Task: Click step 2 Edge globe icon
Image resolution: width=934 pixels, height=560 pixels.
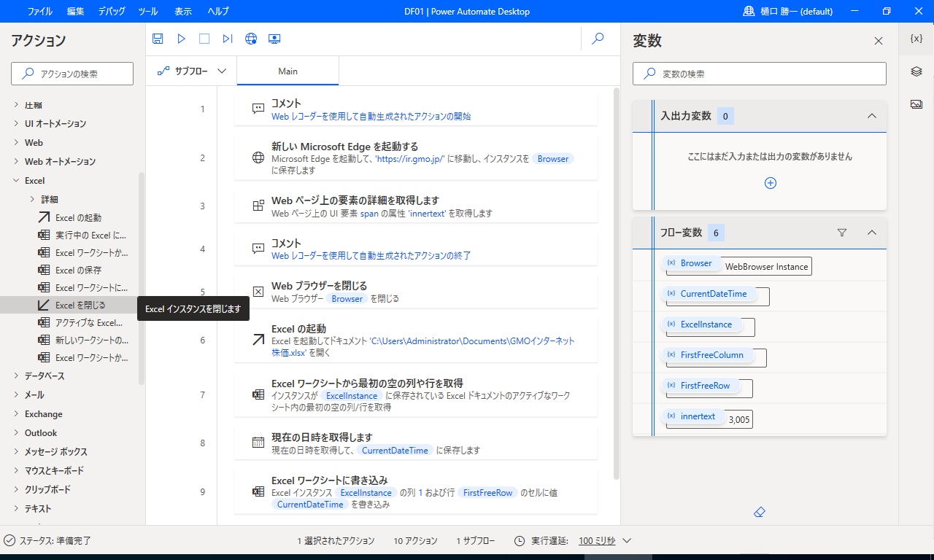Action: click(x=258, y=157)
